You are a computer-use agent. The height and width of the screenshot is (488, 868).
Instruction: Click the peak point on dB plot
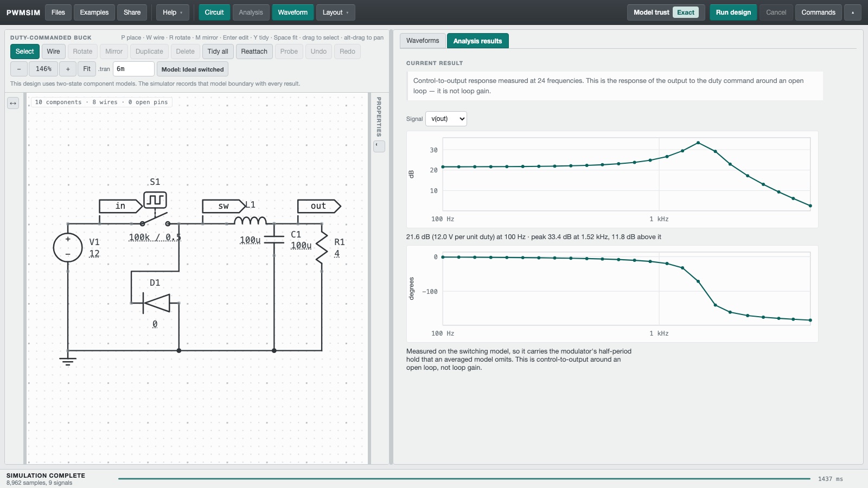click(698, 143)
